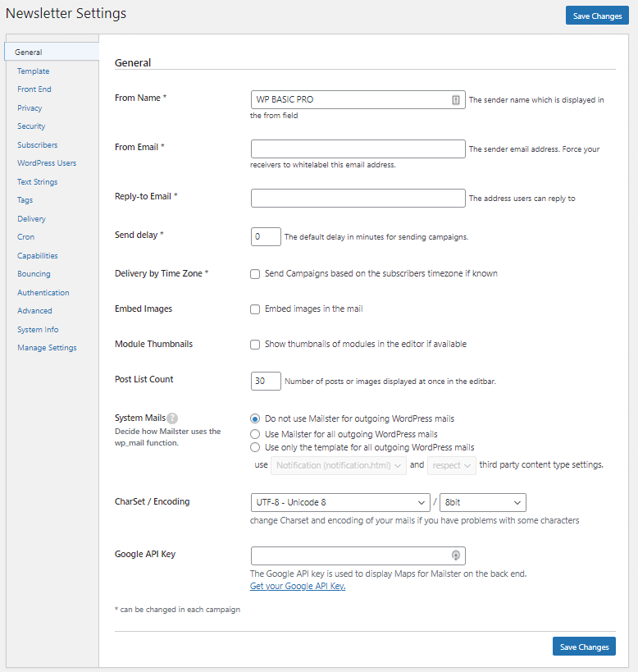The width and height of the screenshot is (638, 672).
Task: Switch to the Template settings tab
Action: click(34, 71)
